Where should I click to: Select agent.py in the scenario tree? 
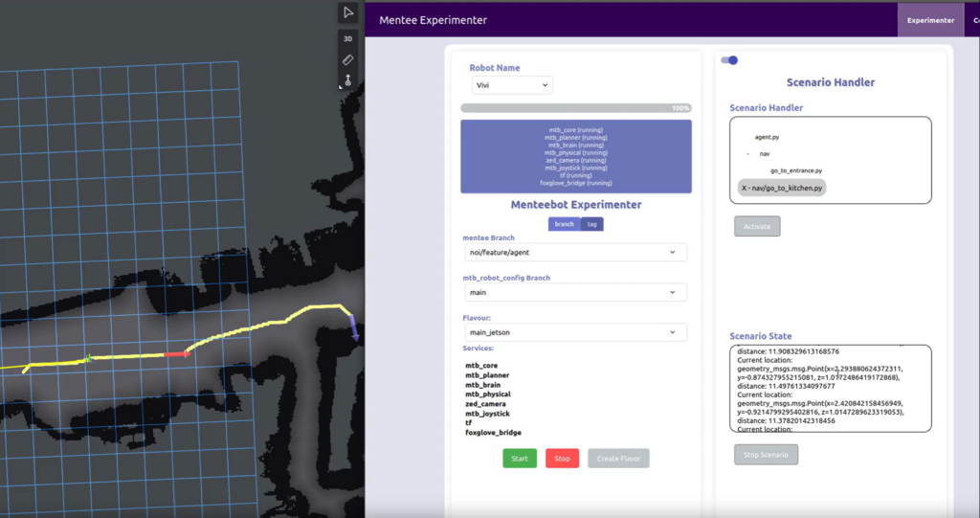tap(767, 137)
